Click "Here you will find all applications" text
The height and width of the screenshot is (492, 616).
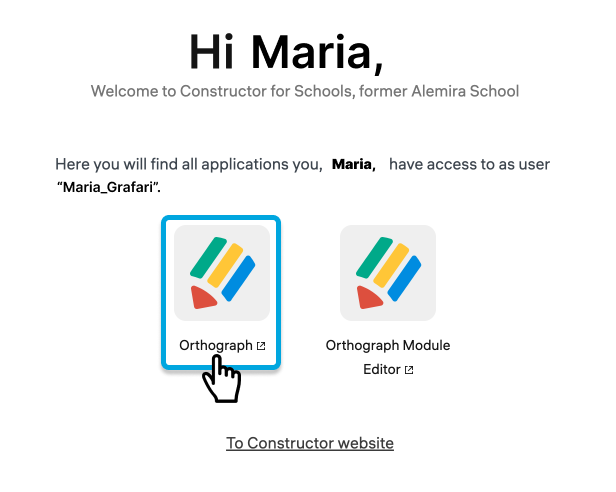point(188,164)
